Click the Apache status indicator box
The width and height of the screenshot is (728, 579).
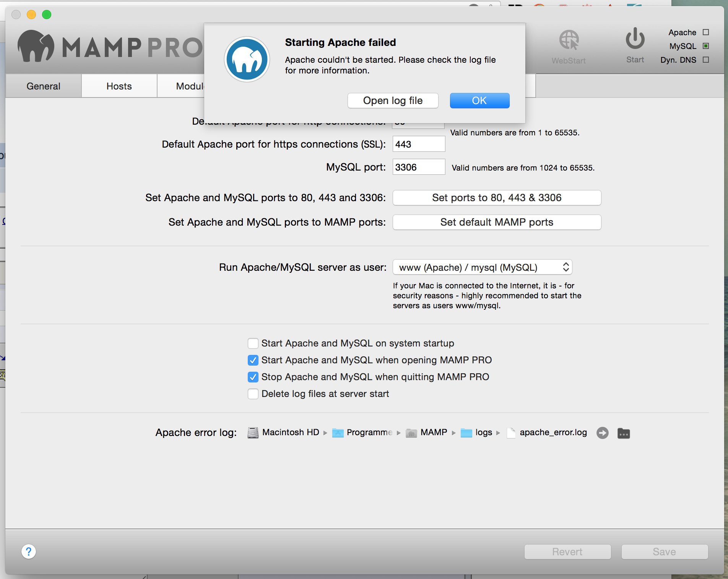click(706, 33)
